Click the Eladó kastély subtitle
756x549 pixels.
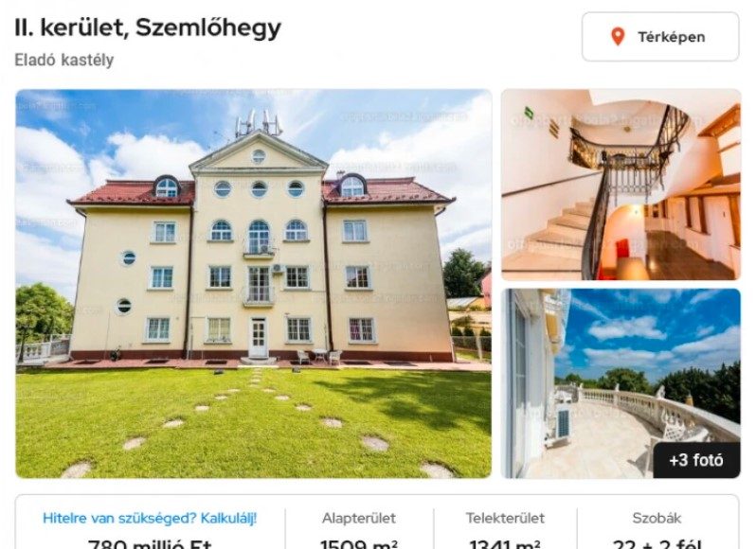coord(64,61)
